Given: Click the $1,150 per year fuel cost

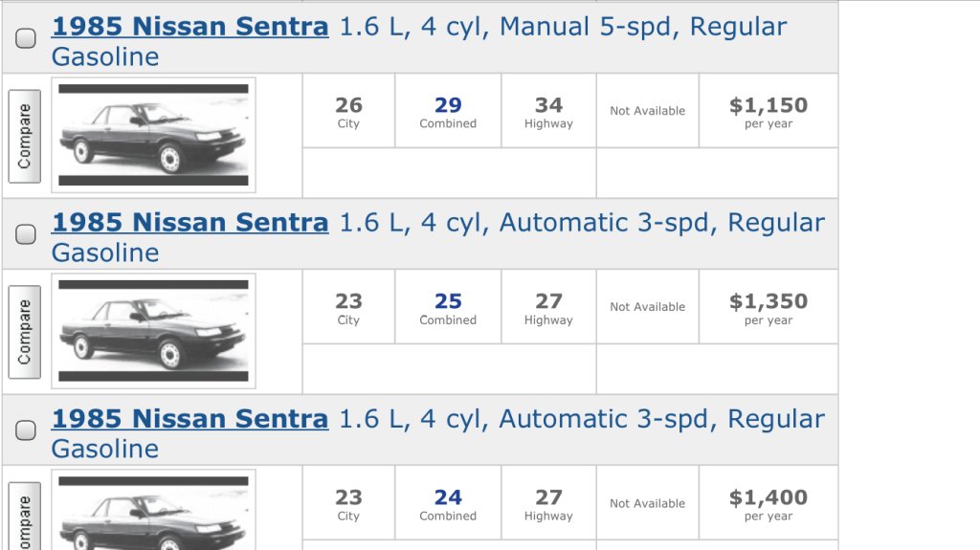Looking at the screenshot, I should tap(768, 111).
